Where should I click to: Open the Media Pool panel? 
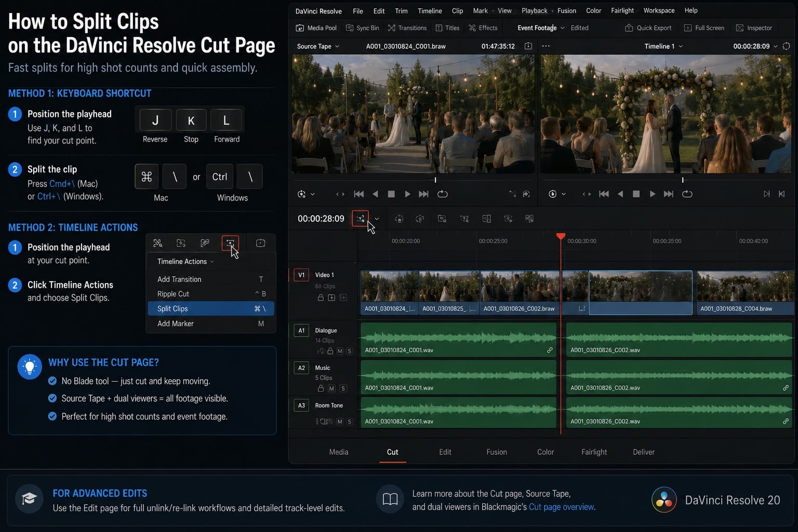point(316,28)
